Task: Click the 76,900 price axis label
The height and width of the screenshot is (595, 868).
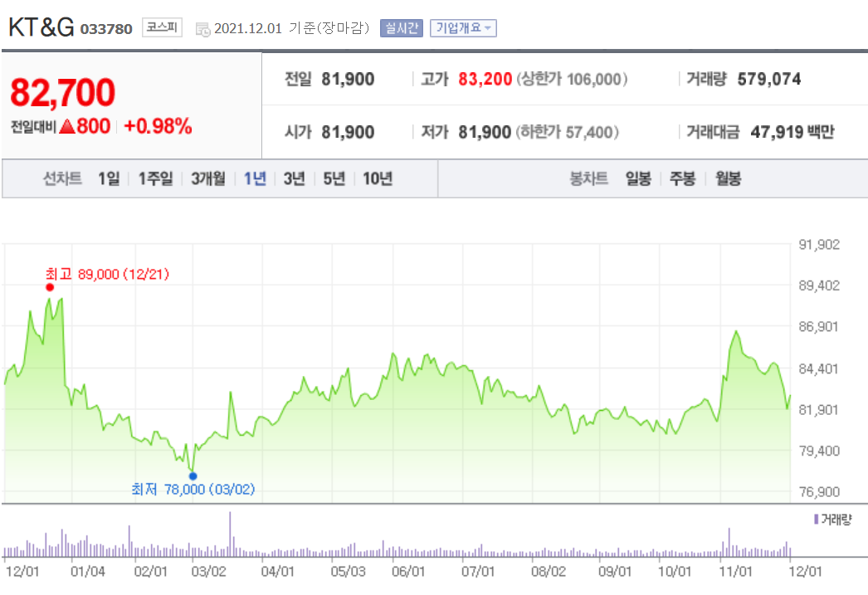Action: click(x=819, y=491)
